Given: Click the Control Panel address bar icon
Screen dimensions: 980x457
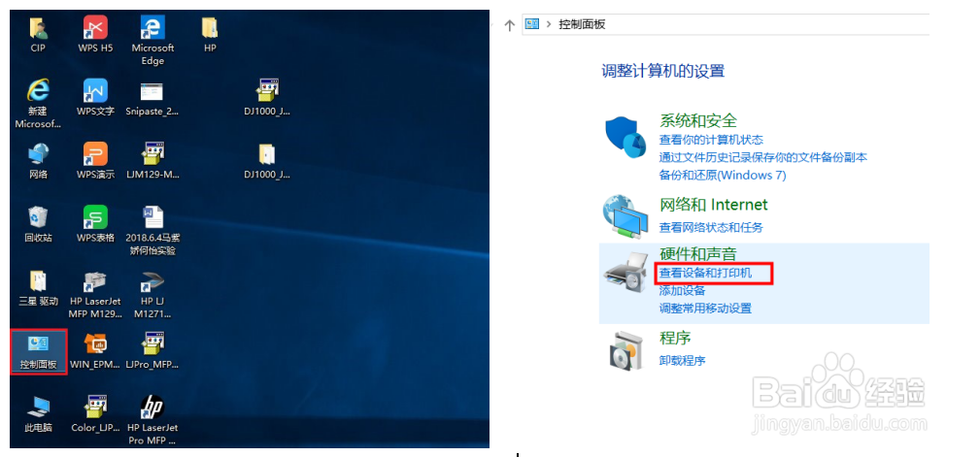Looking at the screenshot, I should (x=532, y=24).
